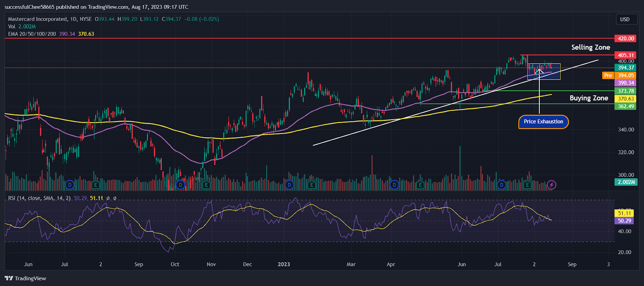Viewport: 644px width, 286px height.
Task: Click the 20.00 value on RSI axis
Action: (625, 252)
